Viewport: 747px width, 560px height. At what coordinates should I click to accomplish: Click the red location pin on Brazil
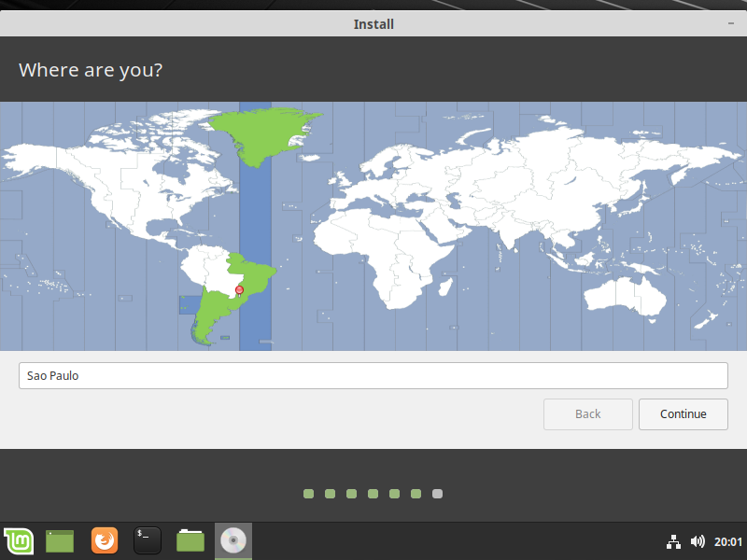240,290
